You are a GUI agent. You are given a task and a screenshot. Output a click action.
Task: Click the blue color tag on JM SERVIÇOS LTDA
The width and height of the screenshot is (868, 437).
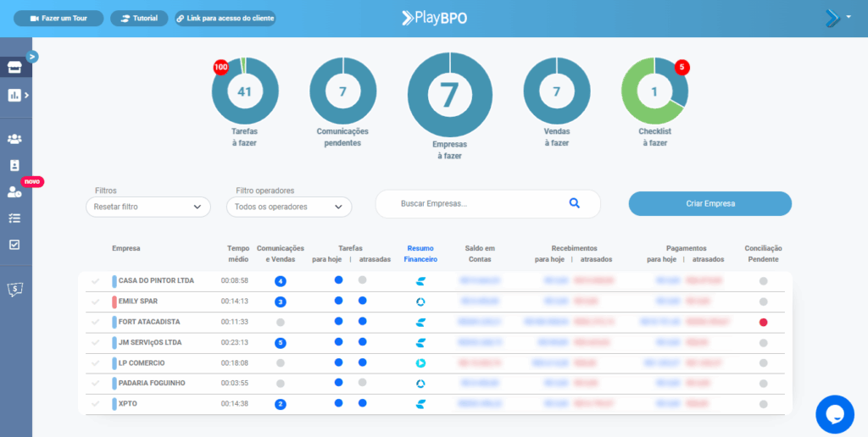[x=114, y=342]
